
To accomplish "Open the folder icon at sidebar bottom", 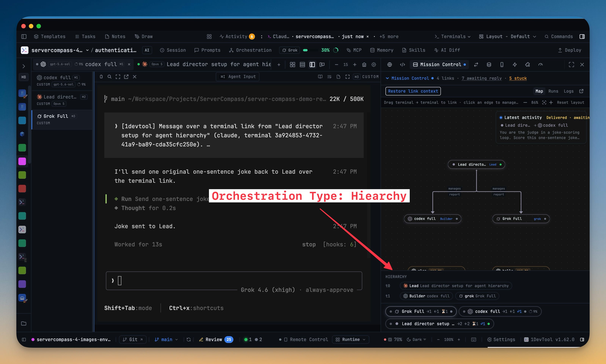I will [24, 323].
